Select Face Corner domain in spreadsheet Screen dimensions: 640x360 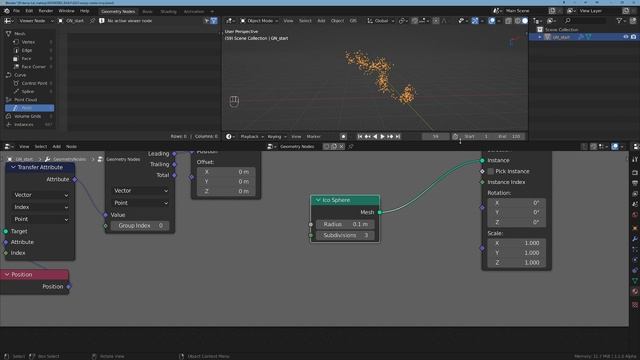tap(33, 67)
